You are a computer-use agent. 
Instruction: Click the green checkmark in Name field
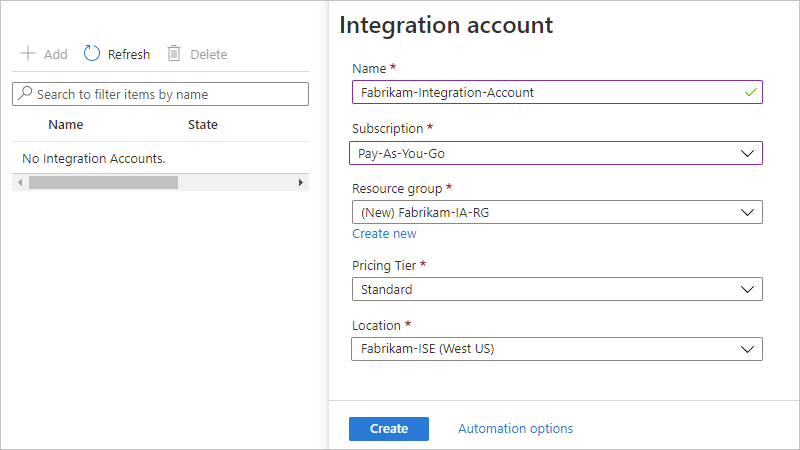click(x=751, y=92)
